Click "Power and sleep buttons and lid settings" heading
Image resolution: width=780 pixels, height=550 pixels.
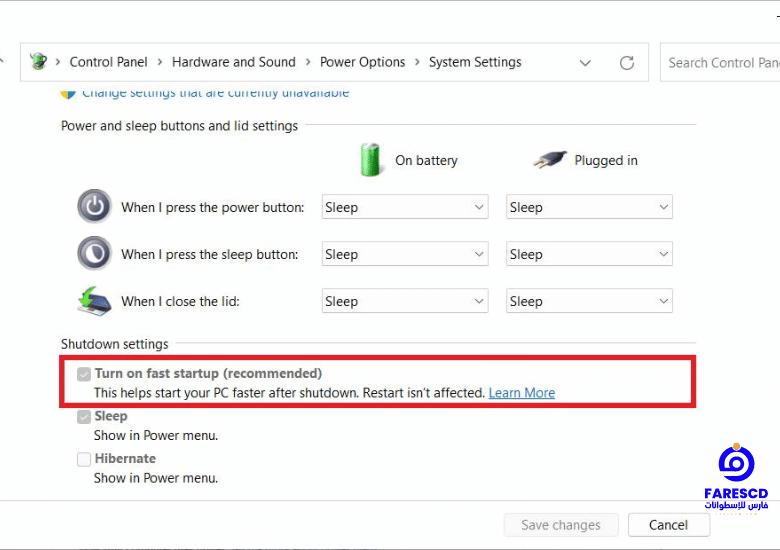pos(179,126)
